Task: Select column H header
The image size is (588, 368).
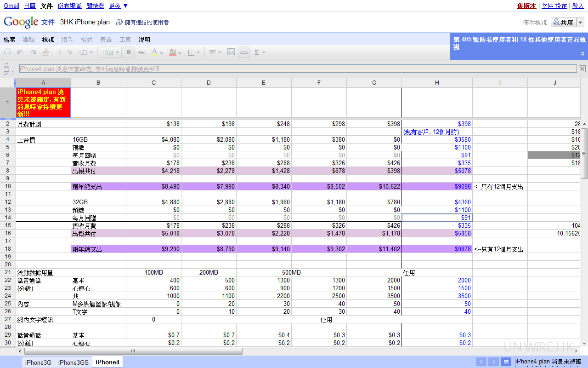Action: [x=437, y=83]
